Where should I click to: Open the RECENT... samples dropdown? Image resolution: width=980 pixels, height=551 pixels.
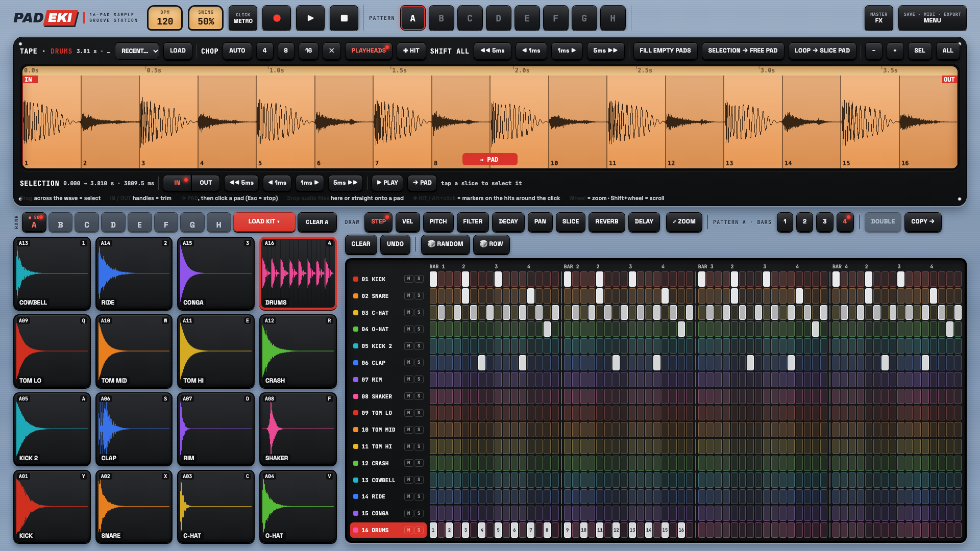pyautogui.click(x=137, y=51)
